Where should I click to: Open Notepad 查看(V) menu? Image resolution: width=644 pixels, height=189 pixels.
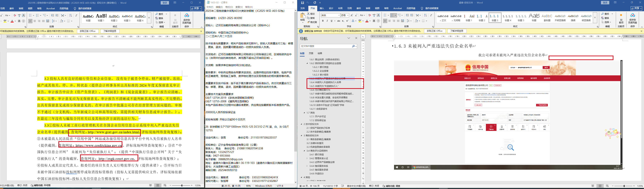tap(239, 7)
